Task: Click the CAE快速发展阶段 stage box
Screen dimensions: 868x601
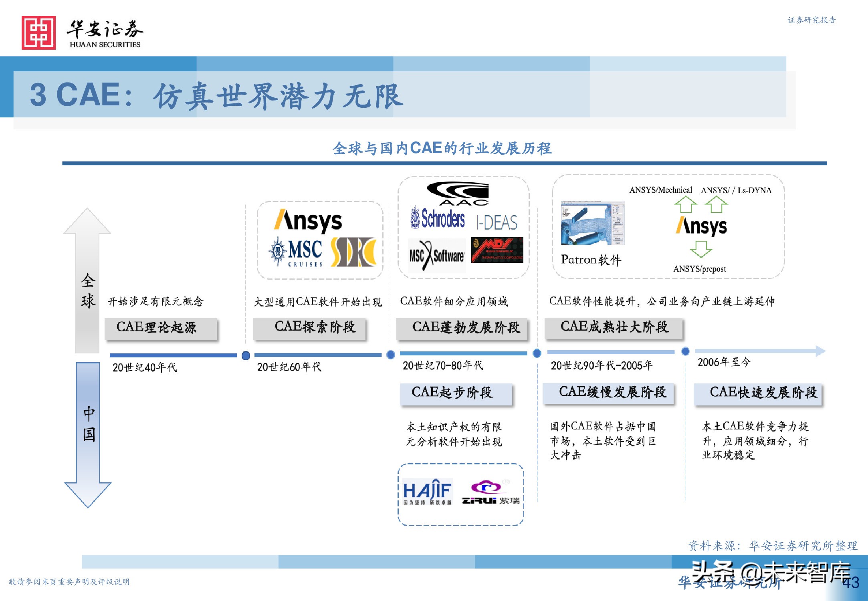Action: [758, 394]
